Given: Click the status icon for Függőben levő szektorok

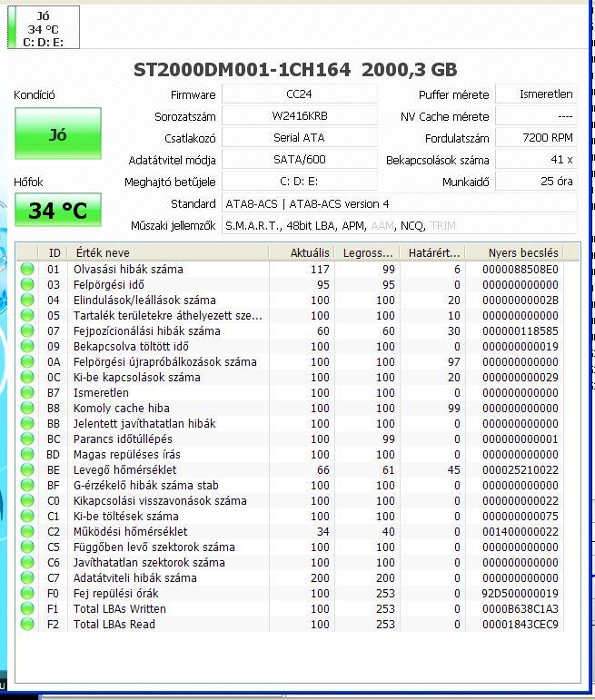Looking at the screenshot, I should point(27,547).
